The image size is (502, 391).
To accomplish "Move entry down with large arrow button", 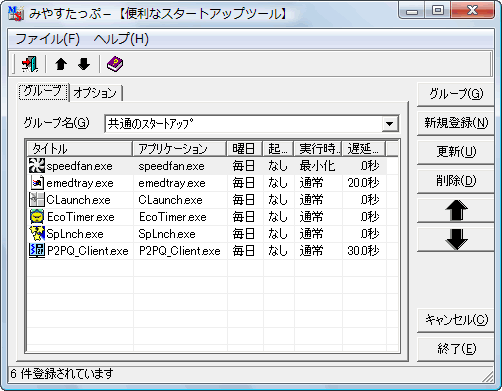I will pos(455,239).
